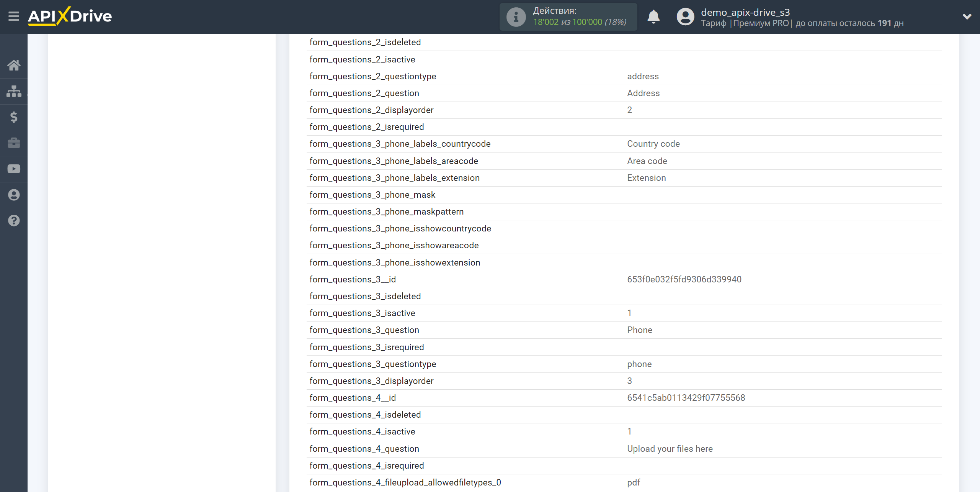Click the user avatar icon
This screenshot has height=492, width=980.
(x=685, y=17)
